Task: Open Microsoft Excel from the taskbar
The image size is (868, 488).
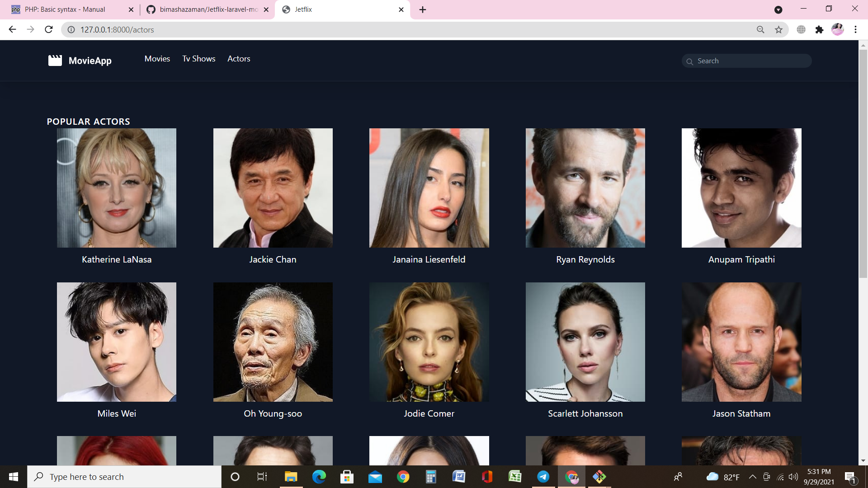Action: point(515,477)
